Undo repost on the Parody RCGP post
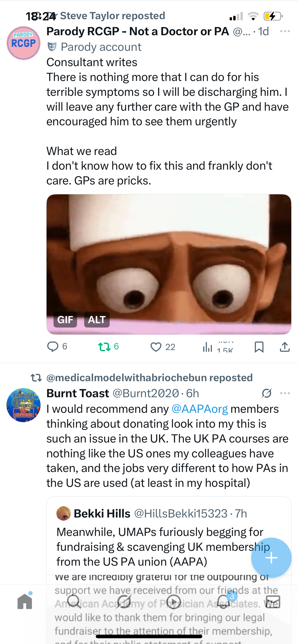This screenshot has width=298, height=644. pyautogui.click(x=104, y=347)
